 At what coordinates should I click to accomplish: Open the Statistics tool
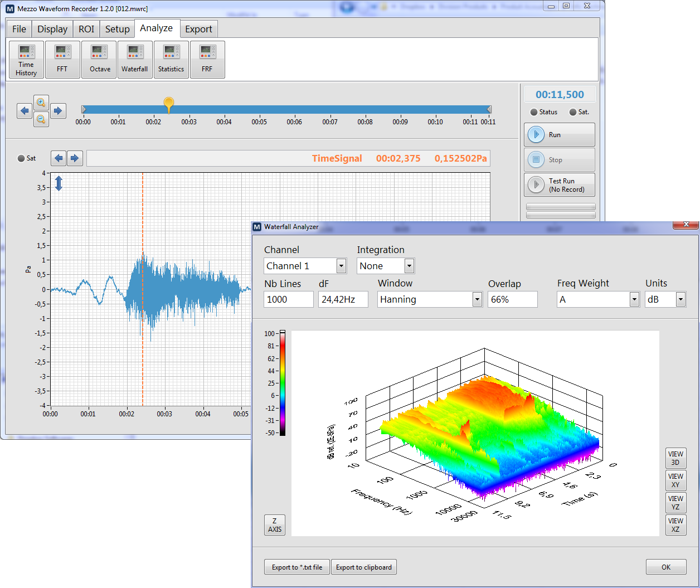coord(171,60)
